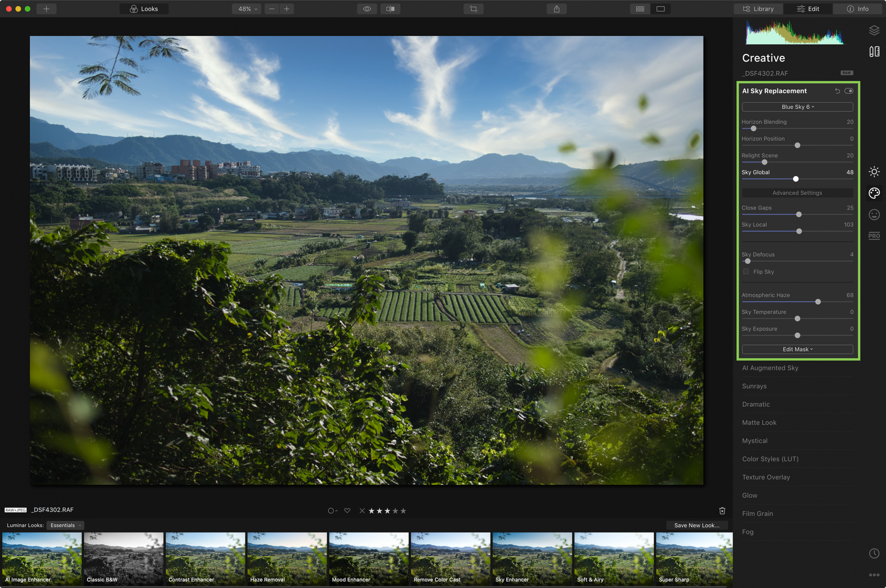Viewport: 886px width, 588px height.
Task: Select the Crop tool
Action: pyautogui.click(x=474, y=9)
